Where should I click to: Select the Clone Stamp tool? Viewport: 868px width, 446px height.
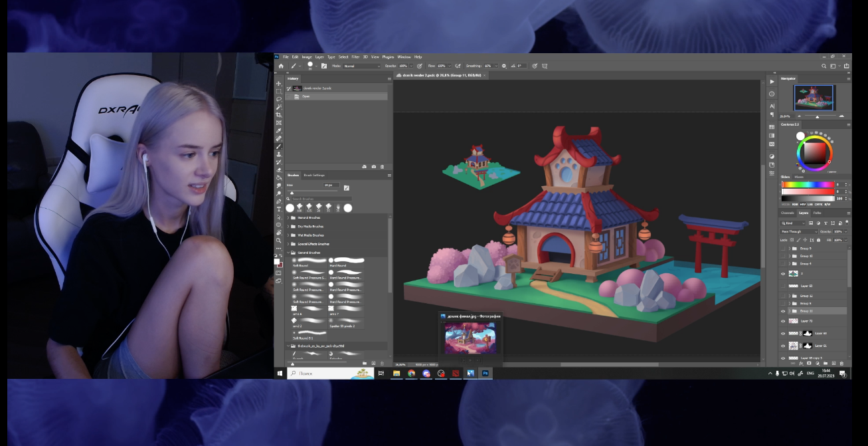[x=279, y=154]
